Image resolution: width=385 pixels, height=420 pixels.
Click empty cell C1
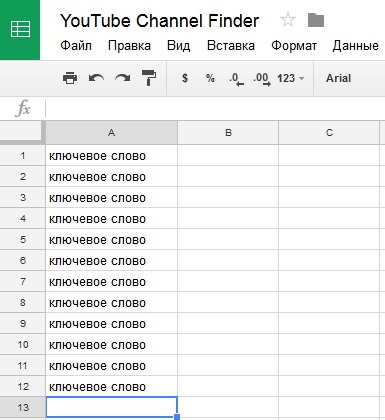pos(329,155)
